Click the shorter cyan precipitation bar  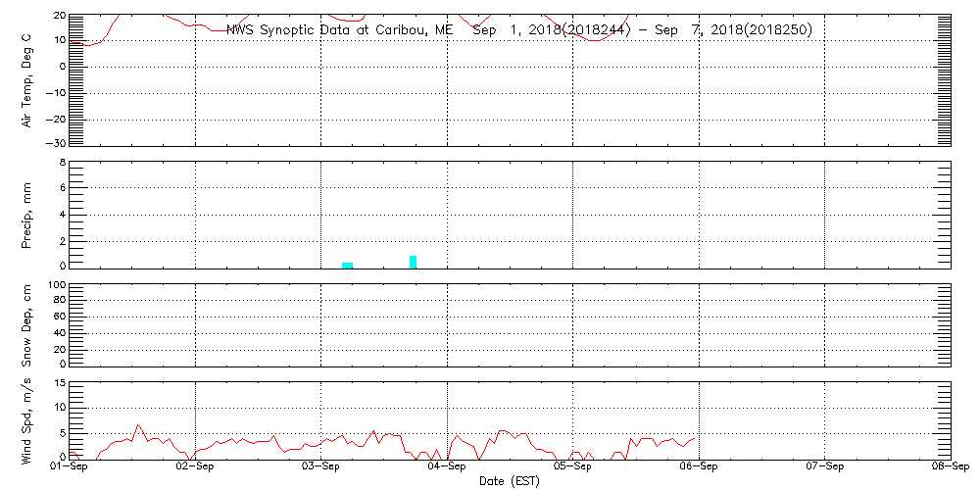(x=347, y=265)
